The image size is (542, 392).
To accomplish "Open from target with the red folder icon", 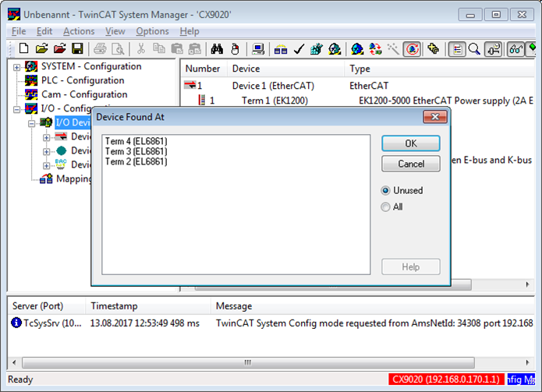I will [59, 48].
